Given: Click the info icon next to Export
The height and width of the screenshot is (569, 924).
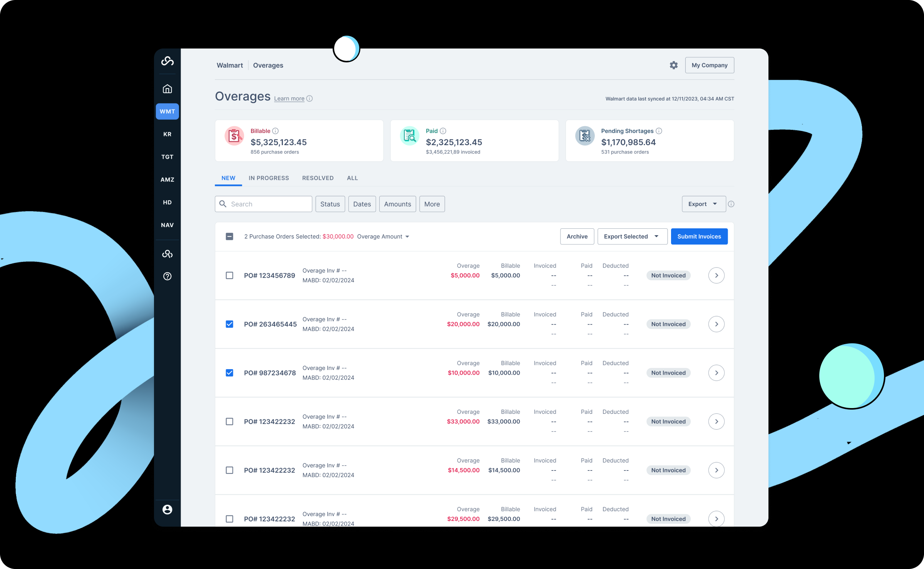Looking at the screenshot, I should coord(731,204).
